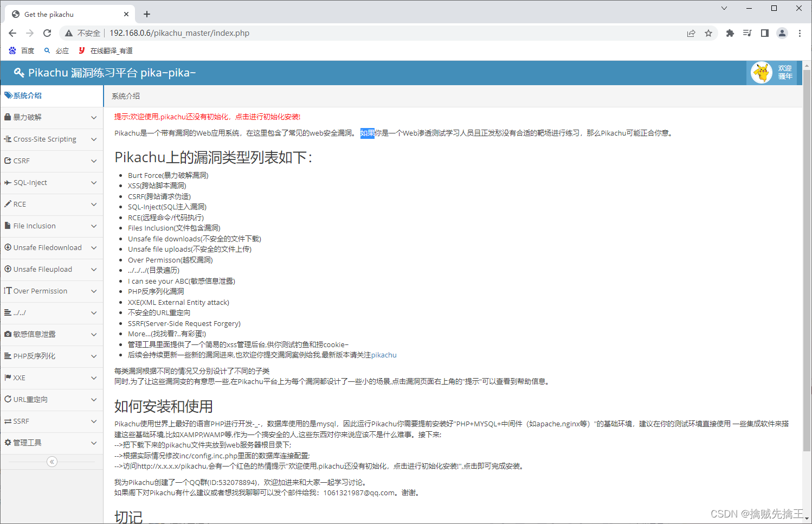Reload the page with refresh icon
This screenshot has height=524, width=812.
(x=47, y=33)
